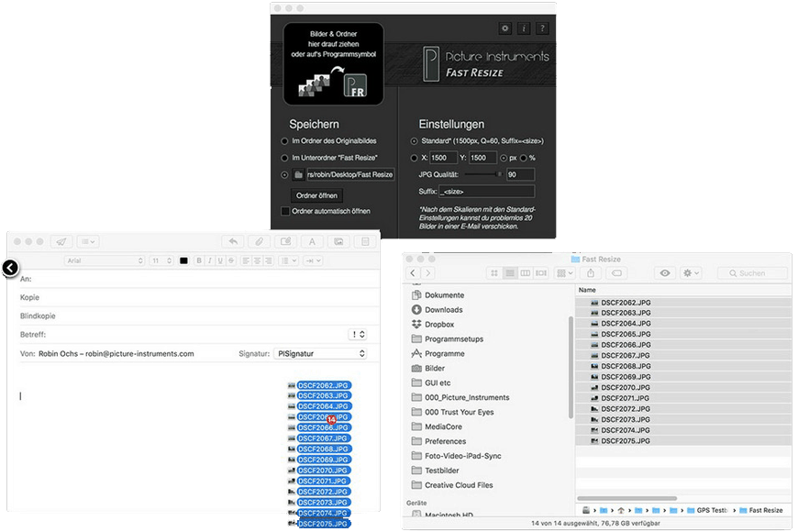The height and width of the screenshot is (532, 798).
Task: Open the text color swatch in Mail
Action: pos(183,260)
